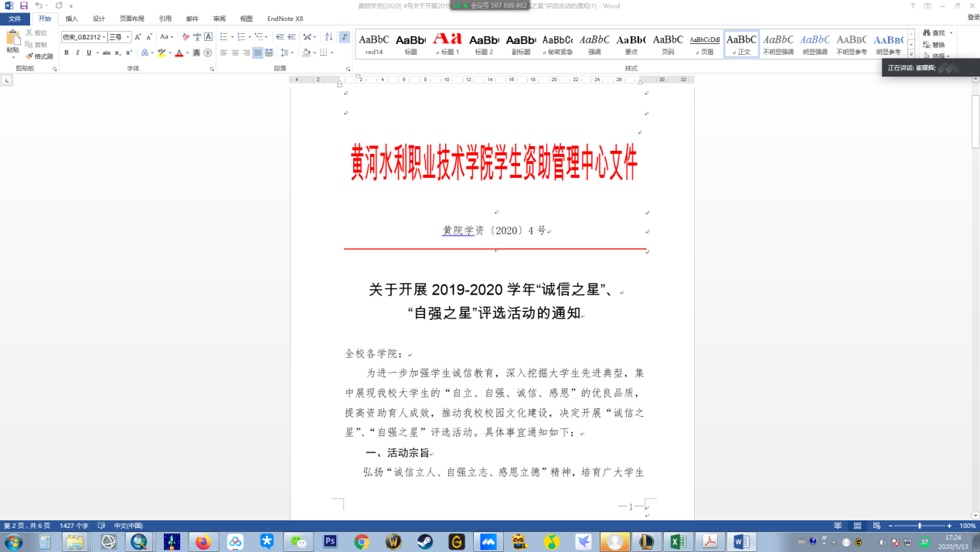The width and height of the screenshot is (980, 552).
Task: Expand the font size dropdown
Action: click(128, 37)
